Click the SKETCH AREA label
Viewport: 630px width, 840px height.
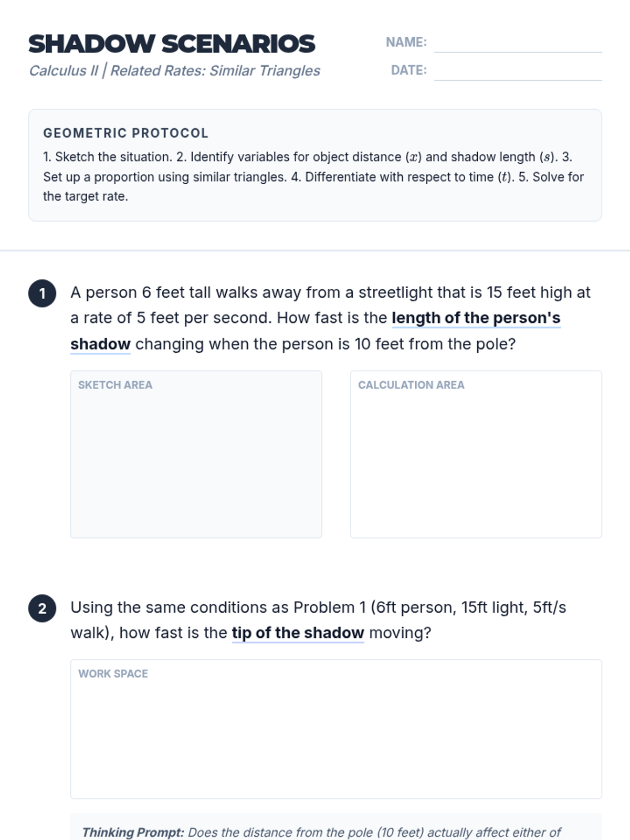(x=115, y=385)
